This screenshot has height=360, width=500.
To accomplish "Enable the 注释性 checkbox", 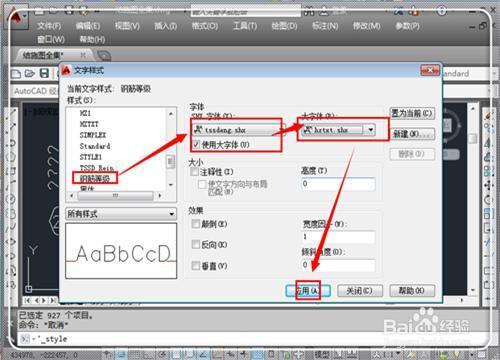I will [194, 172].
